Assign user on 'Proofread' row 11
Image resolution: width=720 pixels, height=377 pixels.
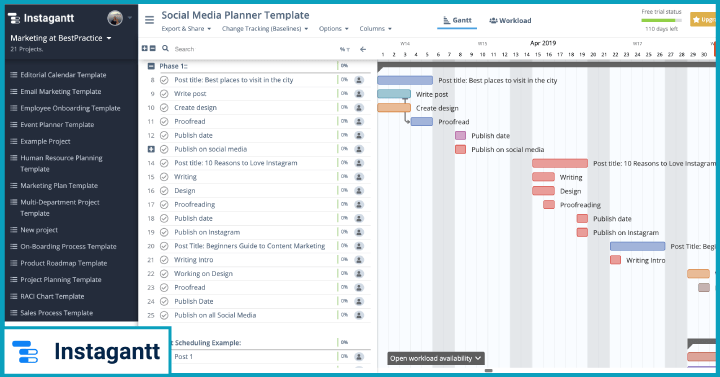tap(359, 121)
